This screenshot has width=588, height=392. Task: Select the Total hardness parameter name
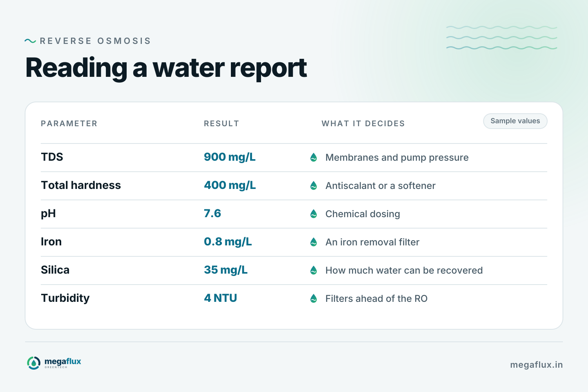[81, 185]
